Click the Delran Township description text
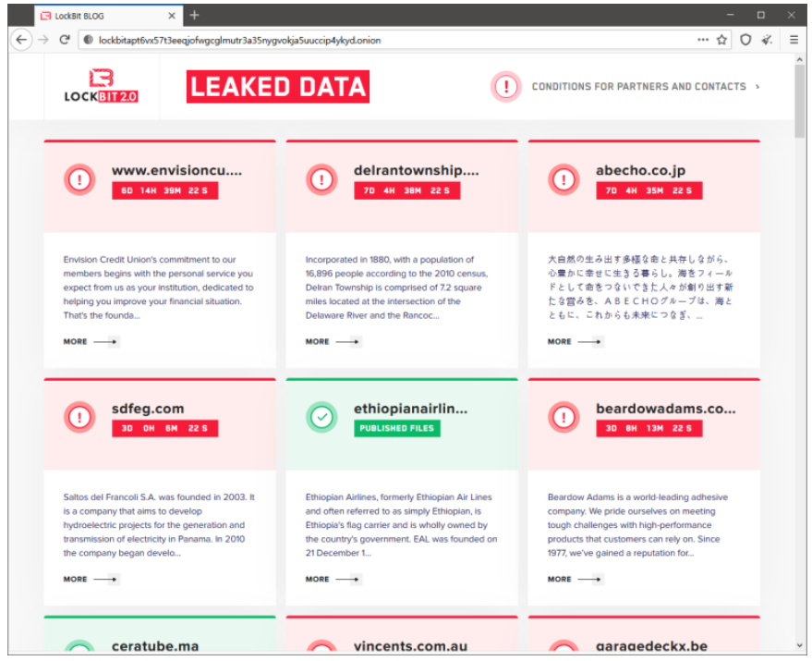The image size is (812, 661). (x=396, y=288)
